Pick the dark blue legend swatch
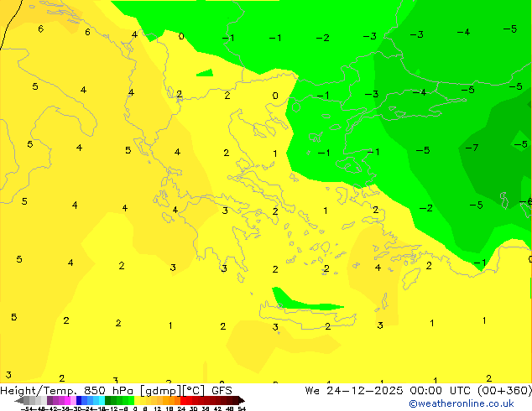 click(x=79, y=401)
